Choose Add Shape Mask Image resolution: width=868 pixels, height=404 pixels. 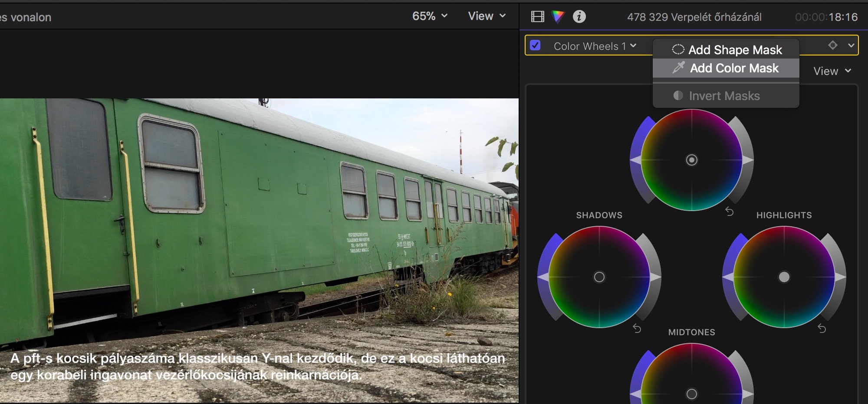[x=726, y=50]
